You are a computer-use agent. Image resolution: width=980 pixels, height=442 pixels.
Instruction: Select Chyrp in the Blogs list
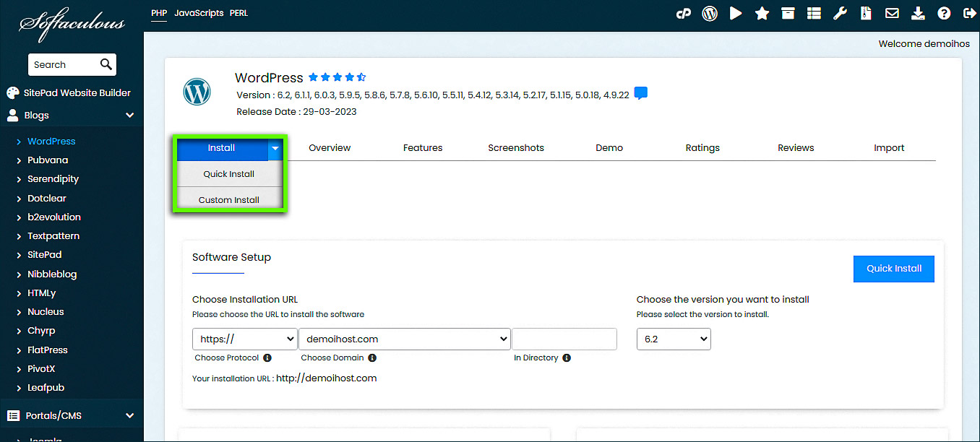coord(41,331)
